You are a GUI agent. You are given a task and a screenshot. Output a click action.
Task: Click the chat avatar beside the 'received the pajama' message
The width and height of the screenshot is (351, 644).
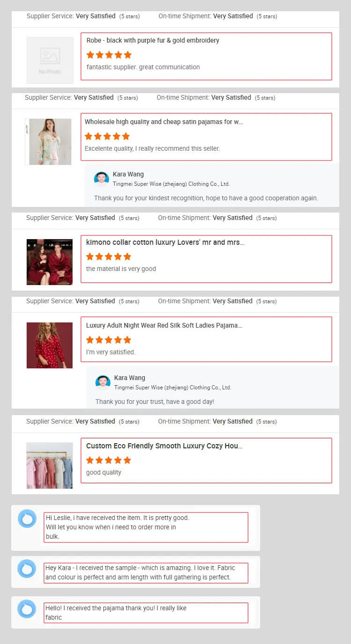[x=27, y=609]
